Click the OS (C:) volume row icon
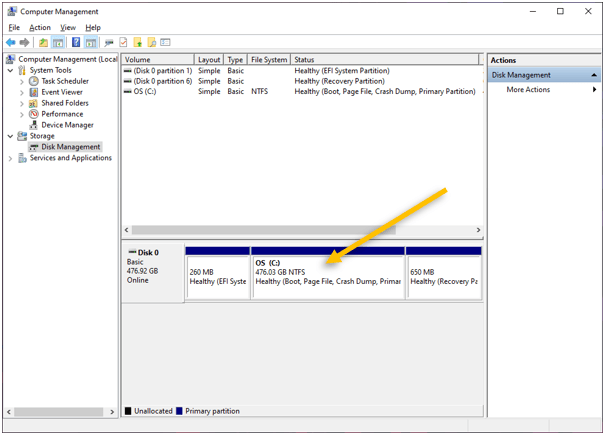 (128, 92)
